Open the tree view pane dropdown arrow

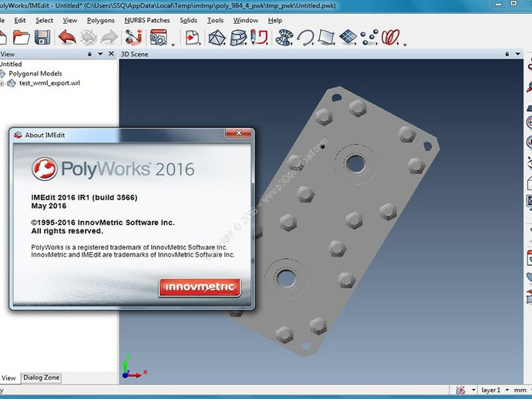click(x=100, y=54)
